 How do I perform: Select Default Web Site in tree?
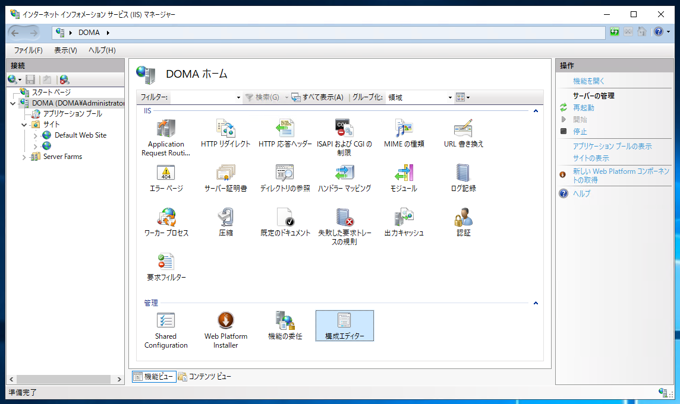pos(80,135)
